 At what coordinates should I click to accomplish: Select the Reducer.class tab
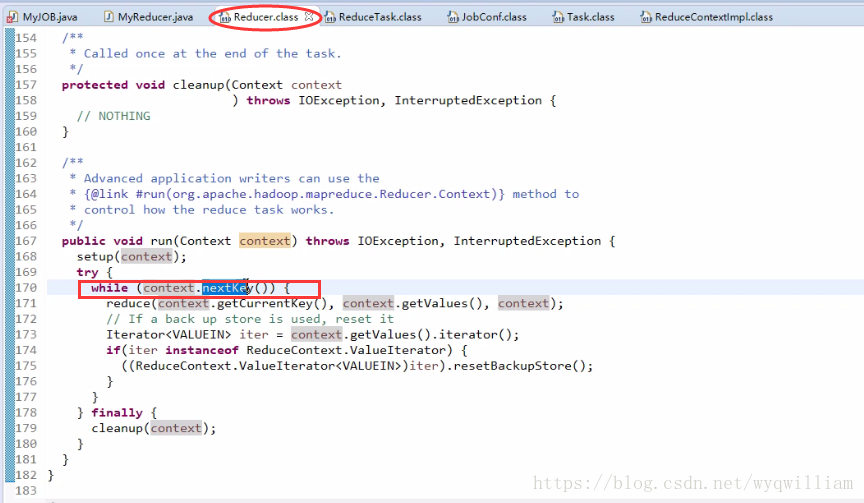pos(265,17)
